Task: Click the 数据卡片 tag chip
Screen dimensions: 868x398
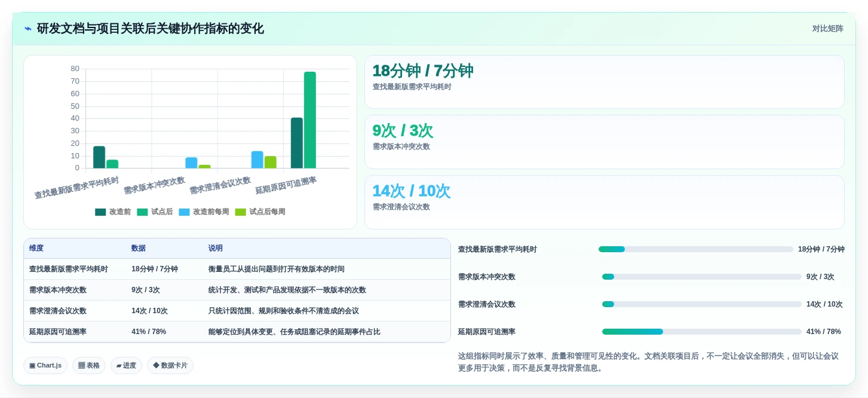Action: [170, 366]
